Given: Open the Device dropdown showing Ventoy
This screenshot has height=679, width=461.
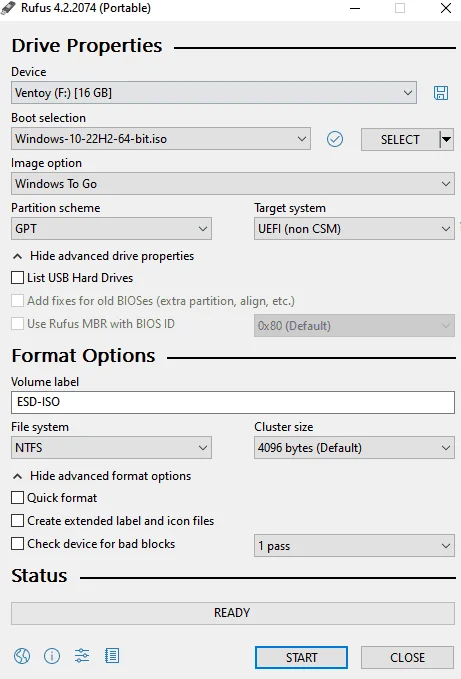Looking at the screenshot, I should (x=214, y=93).
